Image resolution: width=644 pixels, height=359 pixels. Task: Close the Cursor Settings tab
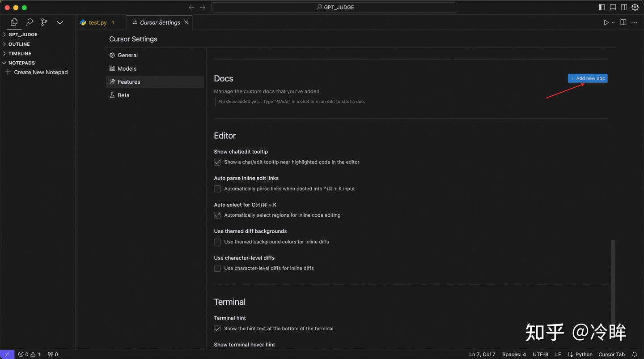[x=186, y=22]
